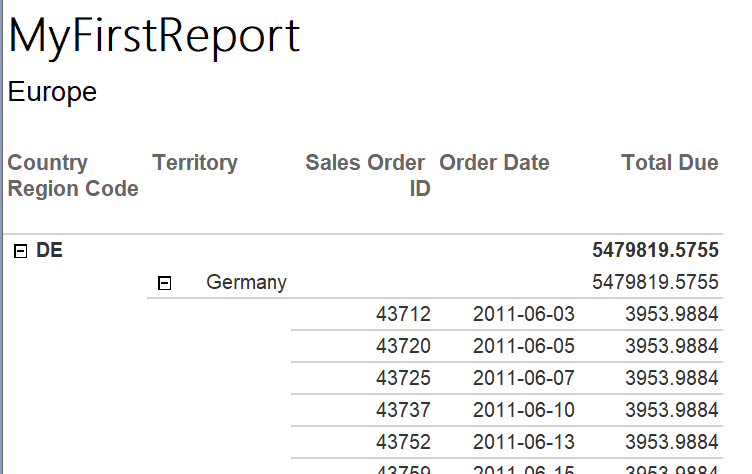Click the Country Region Code column header
This screenshot has width=752, height=474.
click(73, 176)
